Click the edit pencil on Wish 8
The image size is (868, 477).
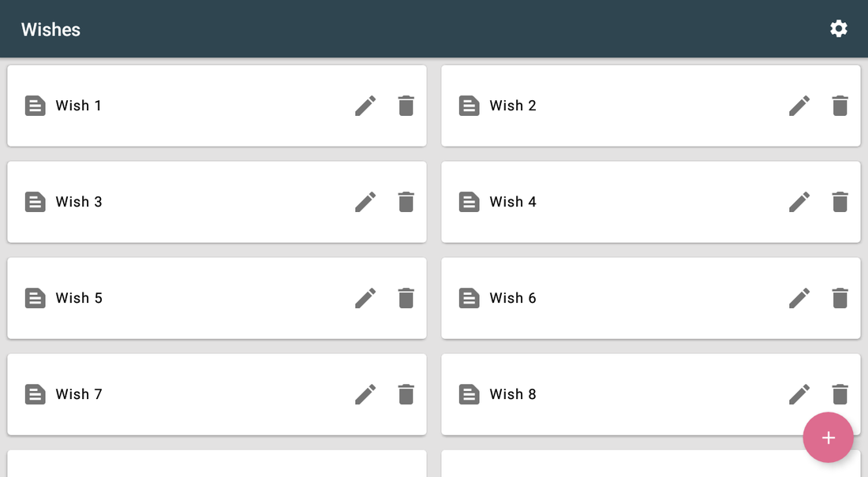pyautogui.click(x=799, y=394)
